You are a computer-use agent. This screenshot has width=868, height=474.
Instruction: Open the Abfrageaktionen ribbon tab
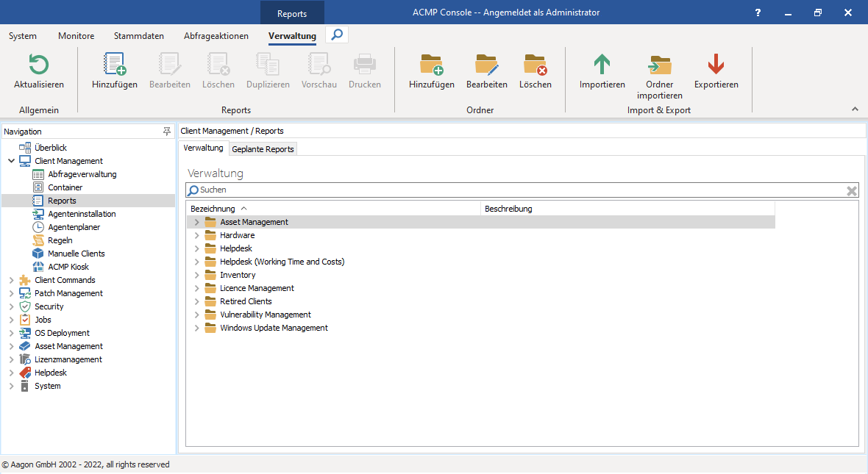[216, 36]
